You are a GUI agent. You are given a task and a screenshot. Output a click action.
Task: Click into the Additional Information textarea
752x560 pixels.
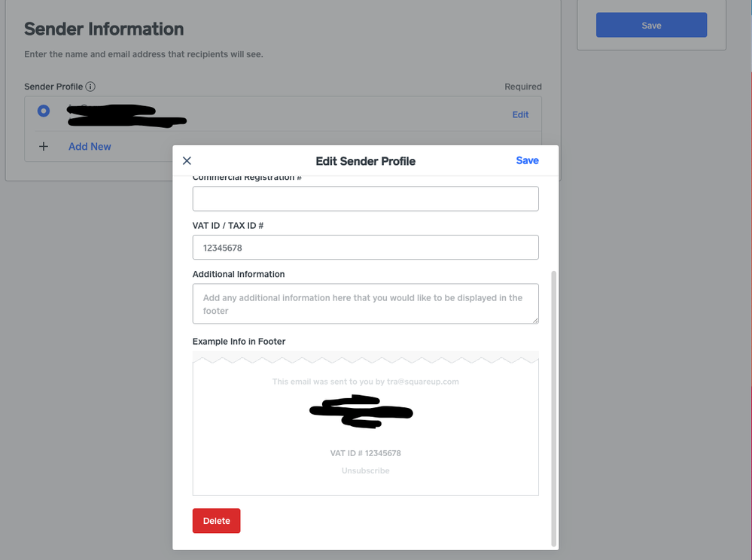coord(365,303)
